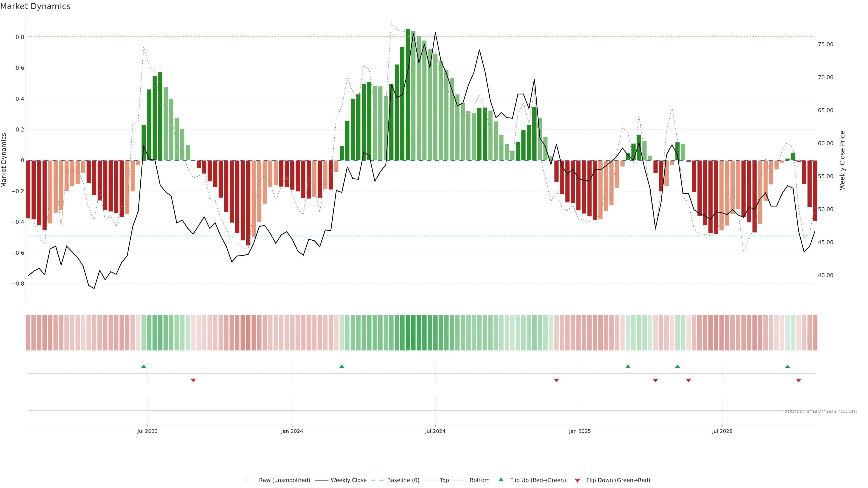
Task: Click the green Flip Up triangle in legend
Action: point(501,480)
